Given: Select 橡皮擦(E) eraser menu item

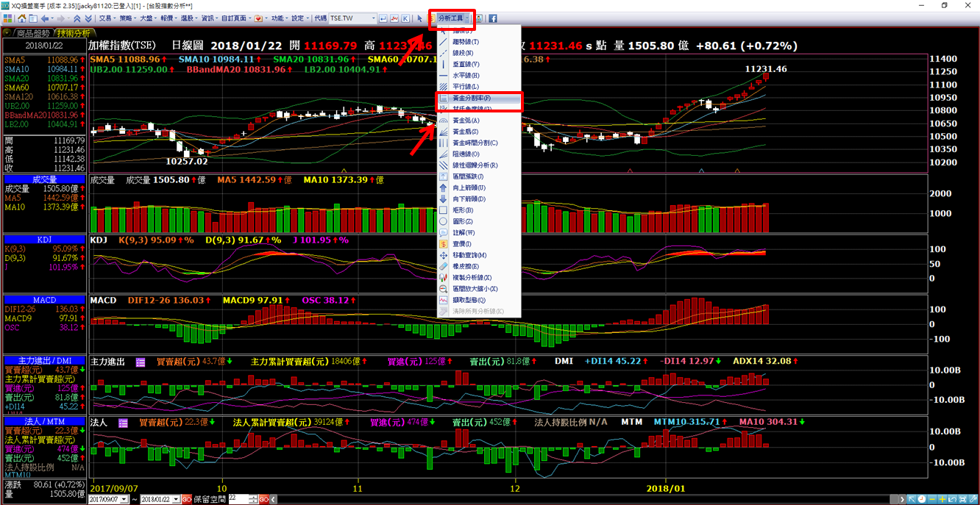Looking at the screenshot, I should (465, 266).
